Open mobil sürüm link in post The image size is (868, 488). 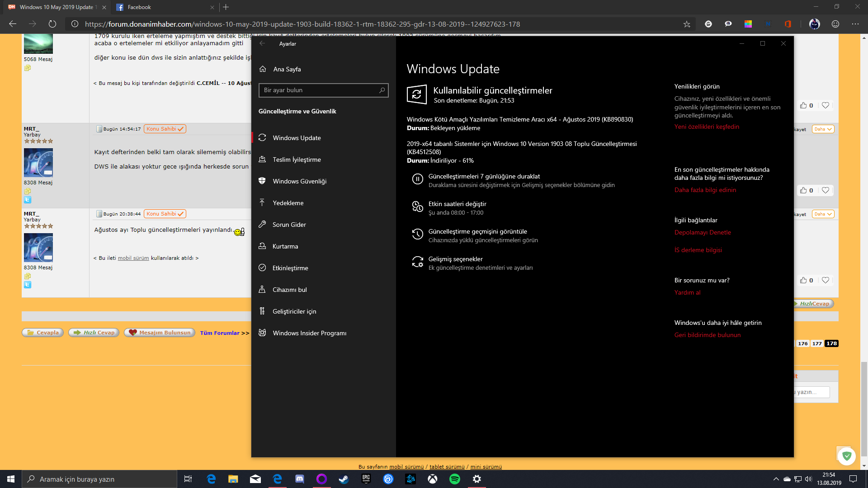point(133,258)
